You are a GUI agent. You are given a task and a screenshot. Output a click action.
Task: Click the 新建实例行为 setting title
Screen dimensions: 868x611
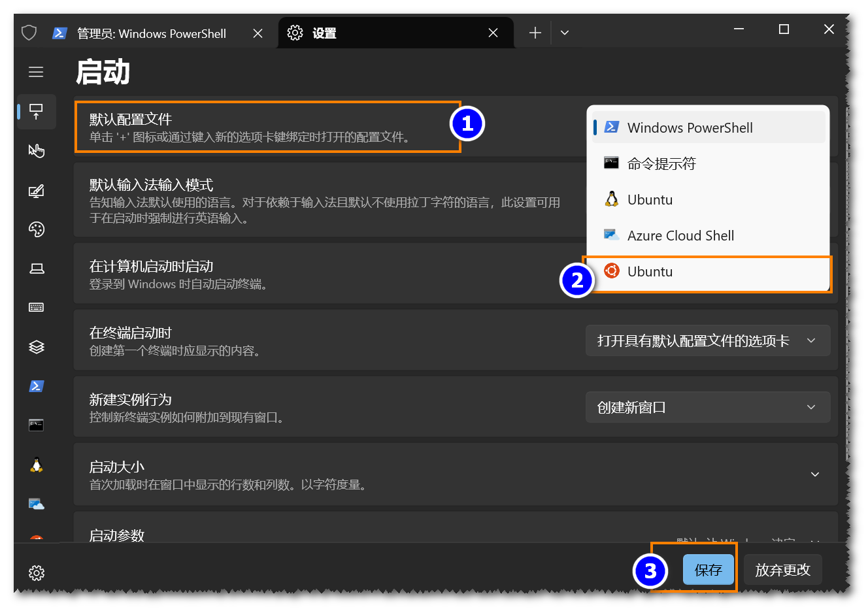tap(131, 400)
